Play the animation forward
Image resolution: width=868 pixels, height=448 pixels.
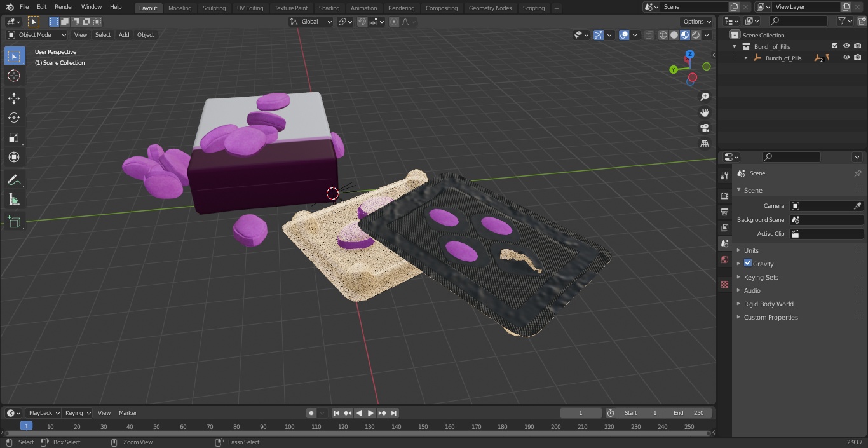(371, 413)
